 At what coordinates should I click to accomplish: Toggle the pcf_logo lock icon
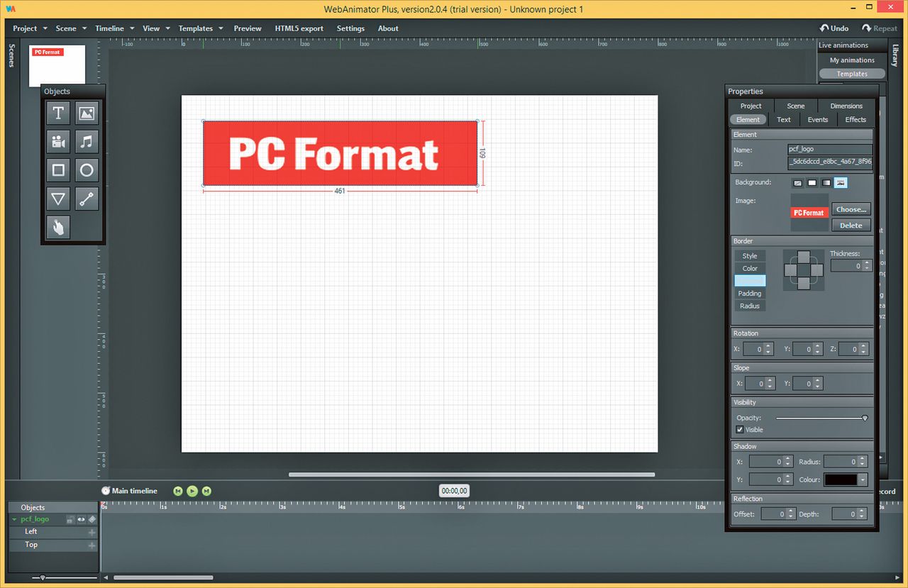pyautogui.click(x=71, y=519)
